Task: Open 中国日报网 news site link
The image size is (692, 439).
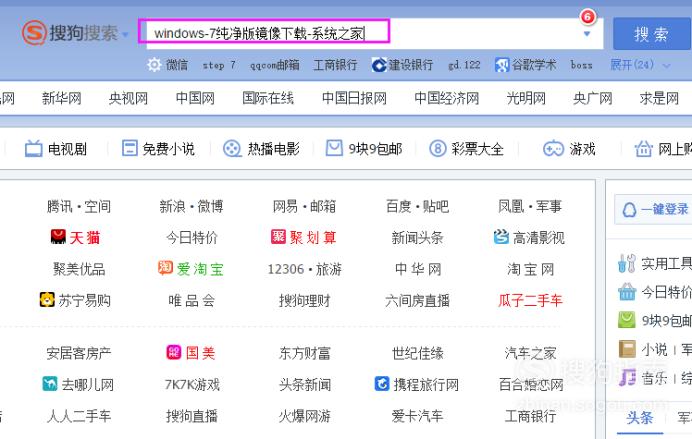Action: pyautogui.click(x=354, y=98)
